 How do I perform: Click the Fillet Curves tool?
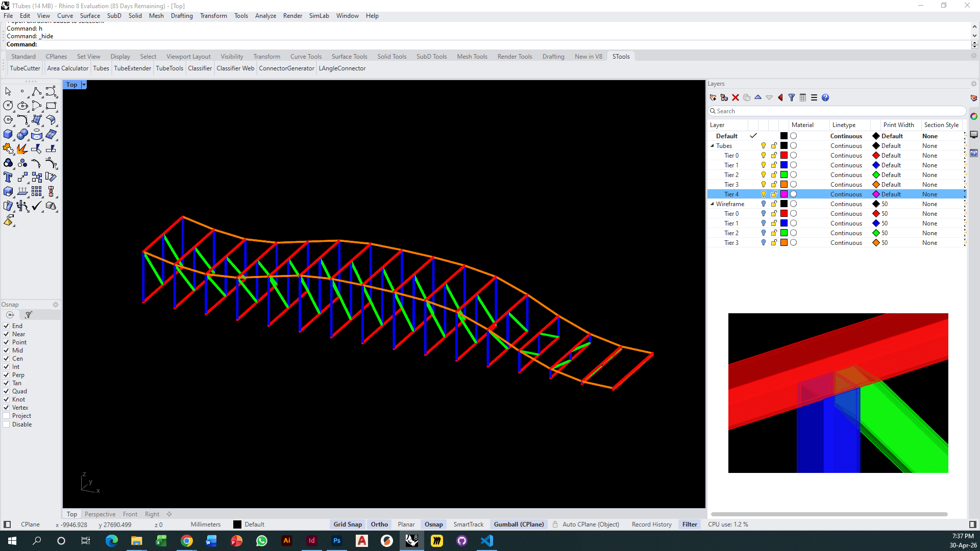click(x=22, y=120)
